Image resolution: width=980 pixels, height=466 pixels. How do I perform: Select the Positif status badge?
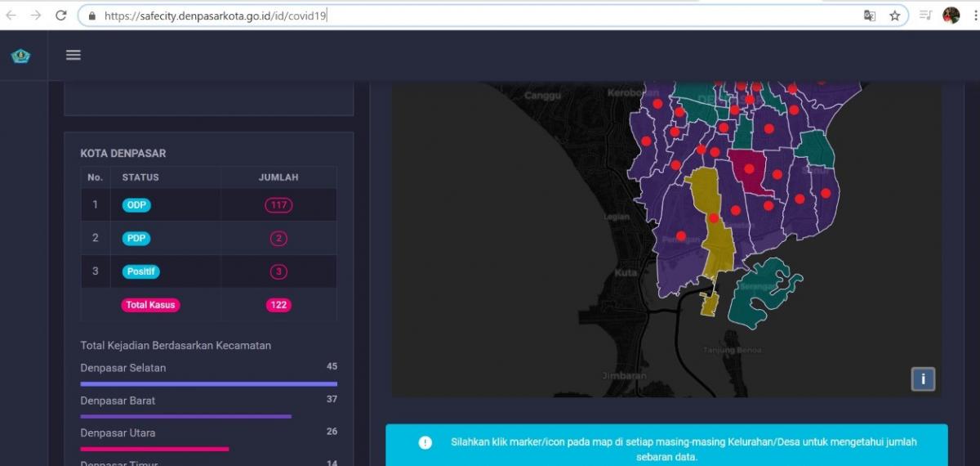141,271
